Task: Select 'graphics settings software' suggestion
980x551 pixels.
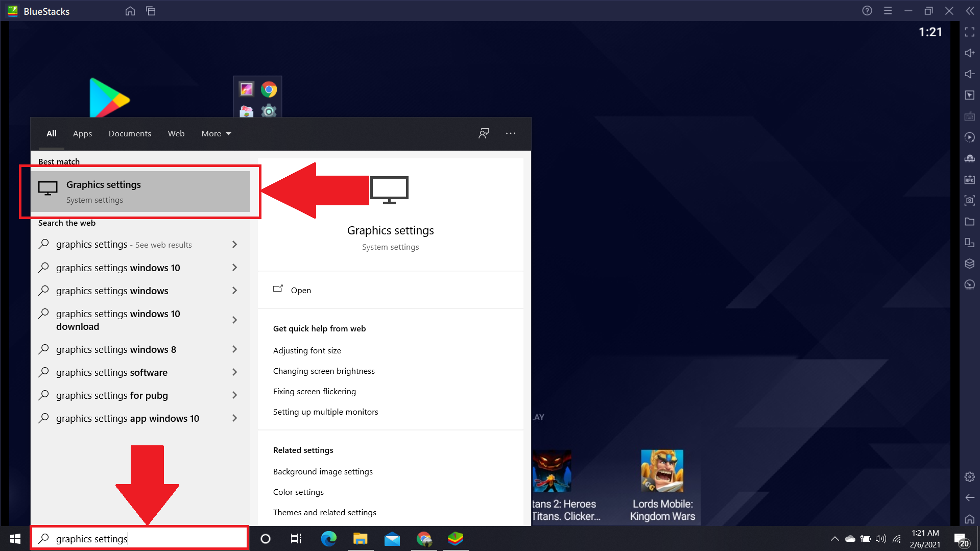Action: (112, 372)
